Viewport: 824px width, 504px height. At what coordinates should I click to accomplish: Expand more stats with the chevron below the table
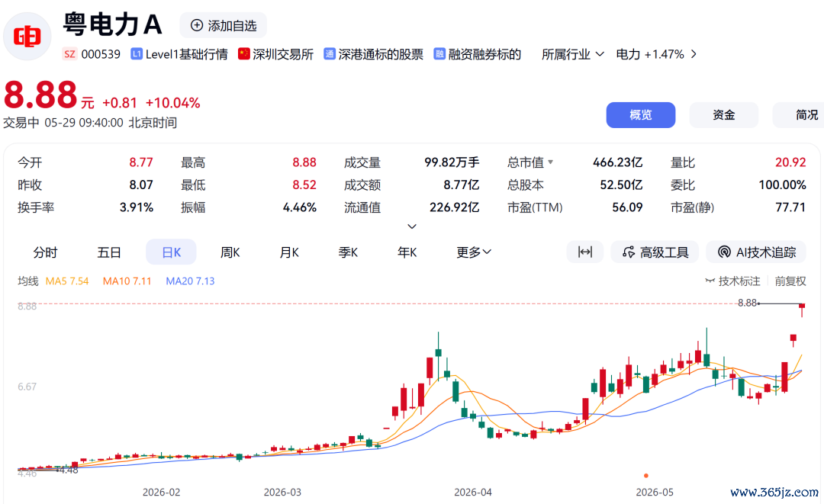[x=412, y=226]
